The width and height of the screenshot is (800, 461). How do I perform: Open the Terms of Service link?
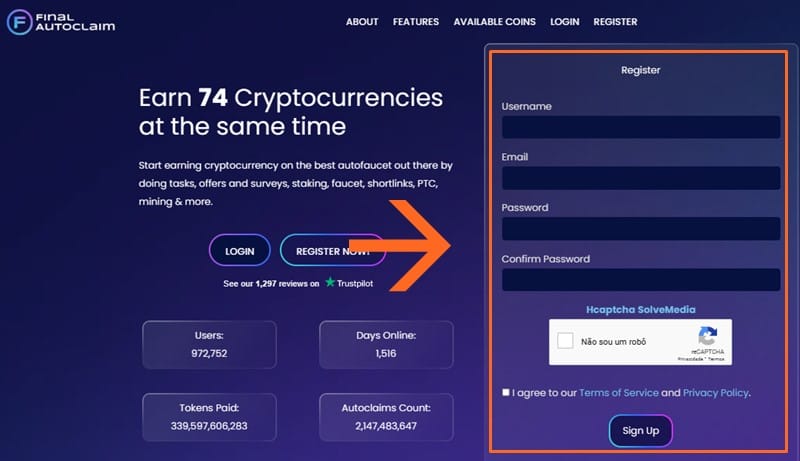point(618,393)
